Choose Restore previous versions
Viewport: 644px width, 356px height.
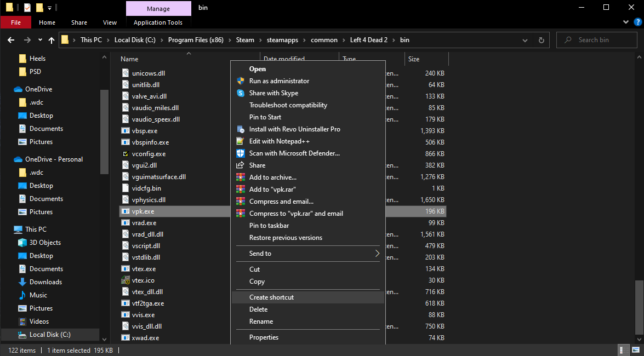click(x=309, y=238)
